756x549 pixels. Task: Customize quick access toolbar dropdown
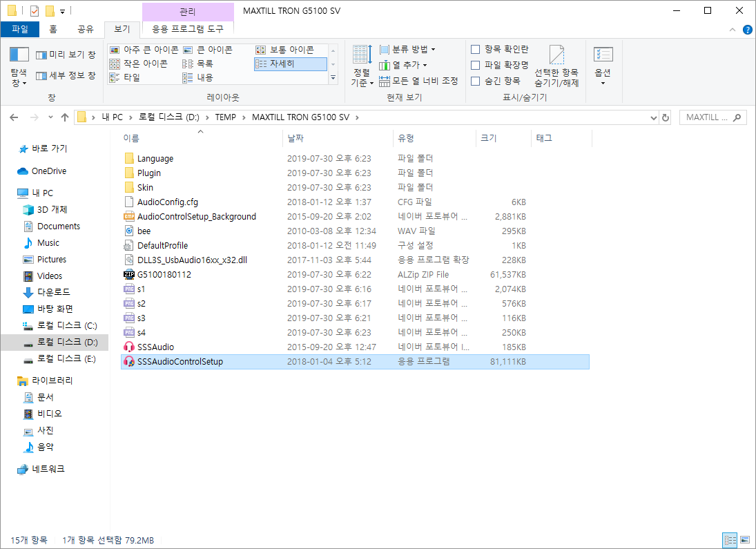63,11
